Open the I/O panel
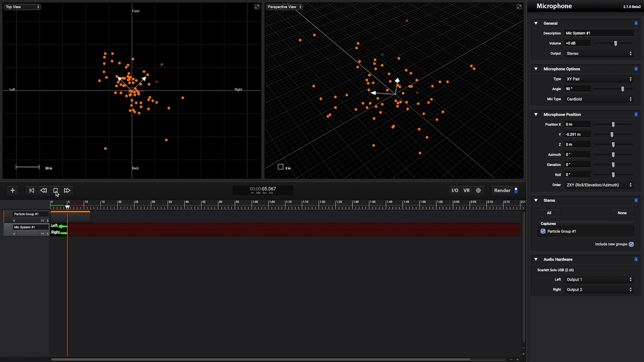This screenshot has height=362, width=644. coord(455,190)
